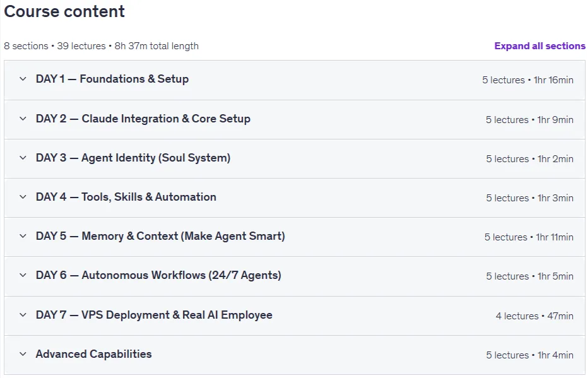Open DAY 6 — Autonomous Workflows title
588x378 pixels.
click(x=158, y=275)
